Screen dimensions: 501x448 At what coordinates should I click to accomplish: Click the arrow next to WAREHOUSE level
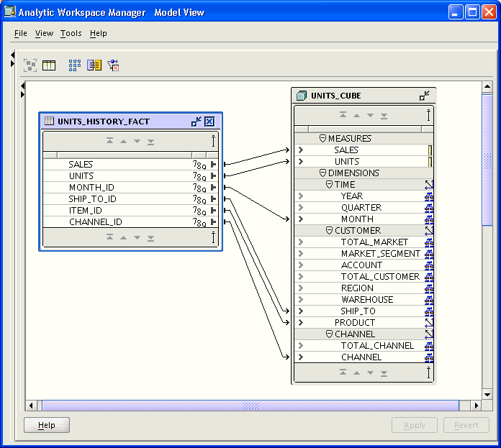coord(301,299)
